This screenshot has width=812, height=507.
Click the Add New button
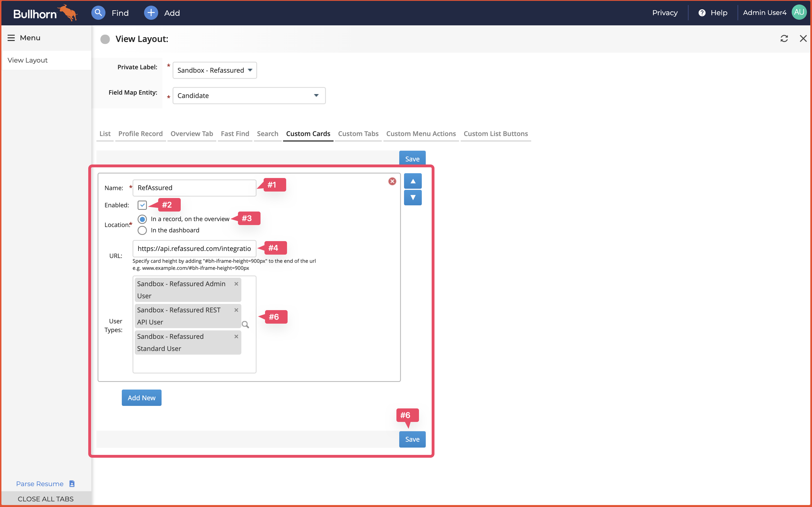pyautogui.click(x=142, y=398)
